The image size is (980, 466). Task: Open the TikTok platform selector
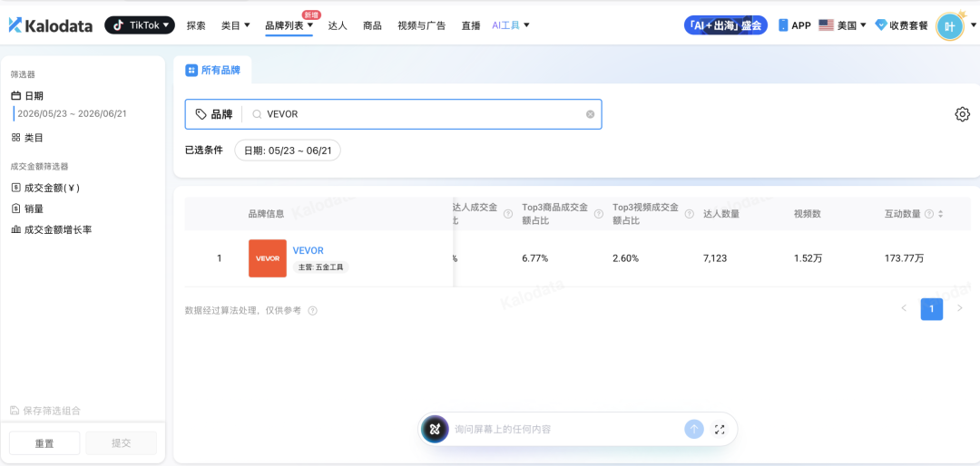140,25
